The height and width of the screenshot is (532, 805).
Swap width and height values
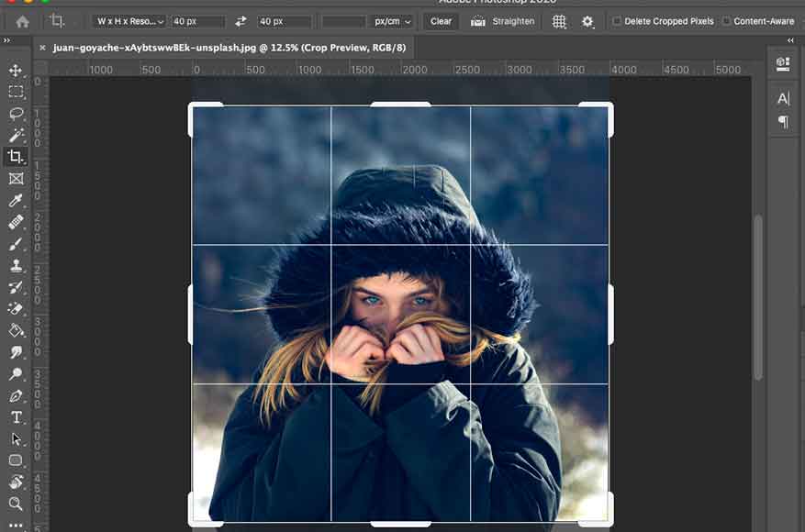[241, 21]
